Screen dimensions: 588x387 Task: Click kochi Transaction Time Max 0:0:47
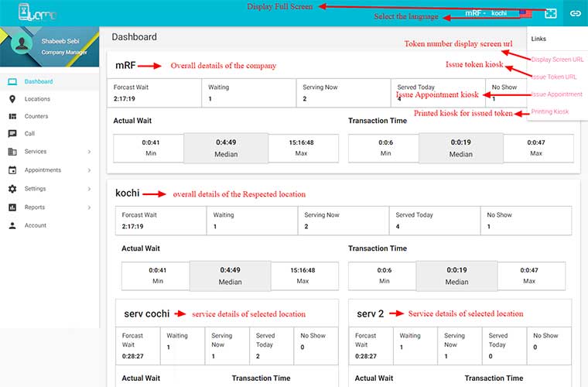(532, 276)
